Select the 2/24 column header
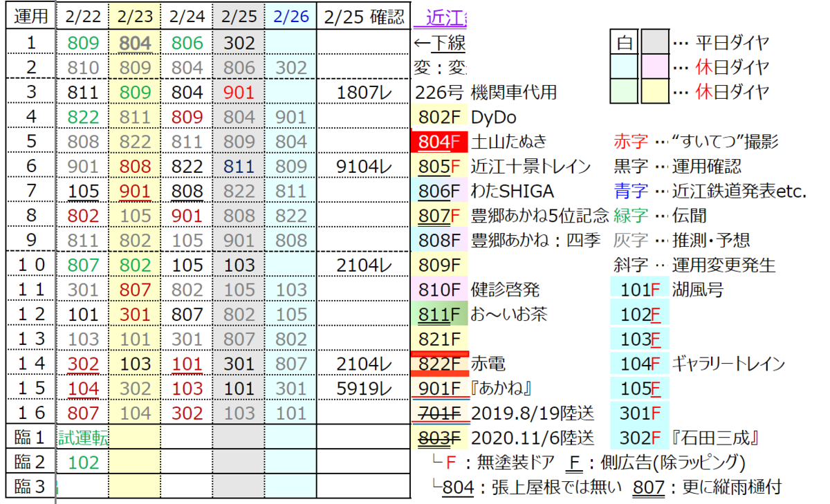This screenshot has width=830, height=504. [x=186, y=17]
